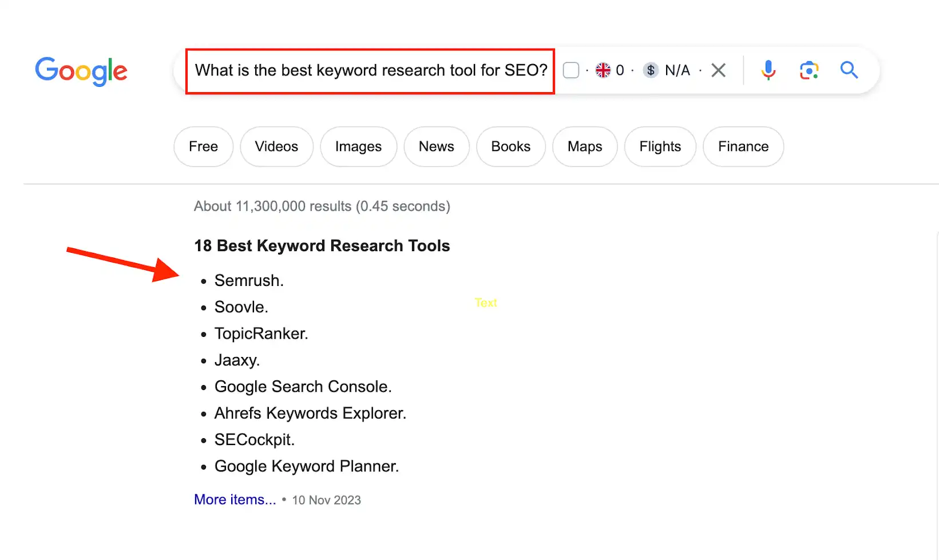Open Google Lens image search icon
Viewport: 939px width, 560px height.
pos(809,70)
